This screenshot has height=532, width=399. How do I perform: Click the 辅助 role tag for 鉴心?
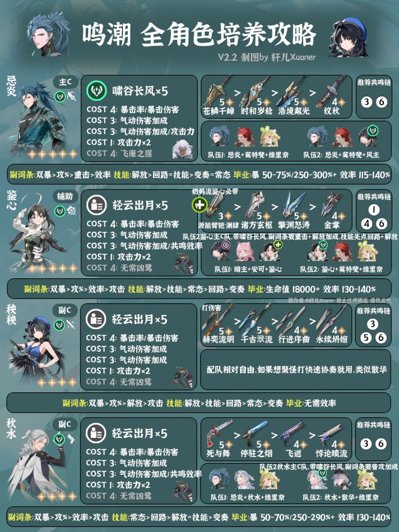(65, 196)
